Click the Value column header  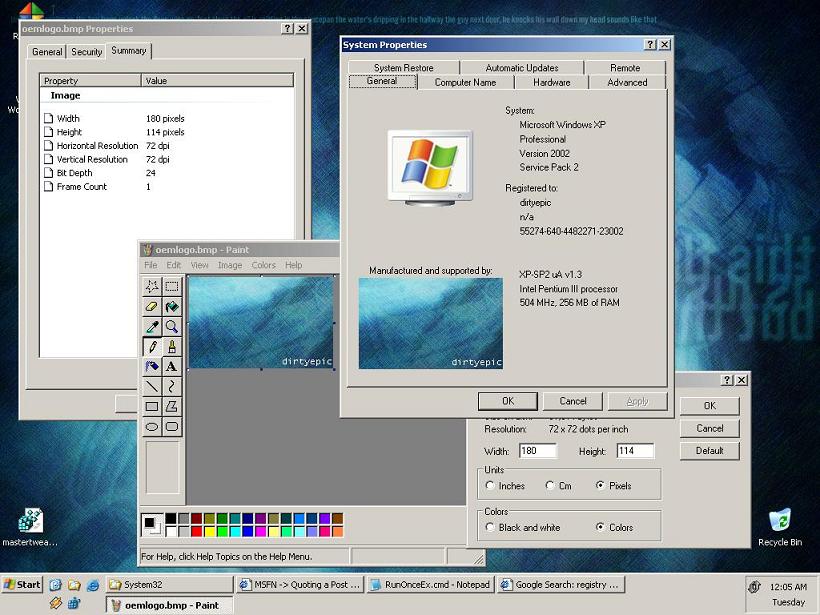(x=218, y=81)
